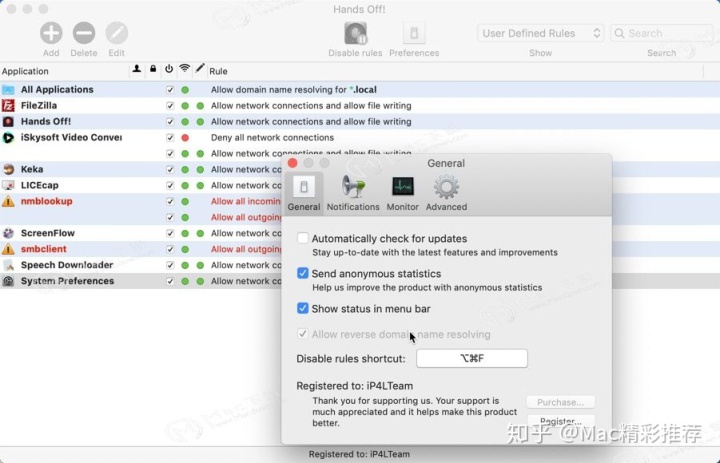Click the pencil file-writing column header icon
This screenshot has width=720, height=463.
(199, 68)
